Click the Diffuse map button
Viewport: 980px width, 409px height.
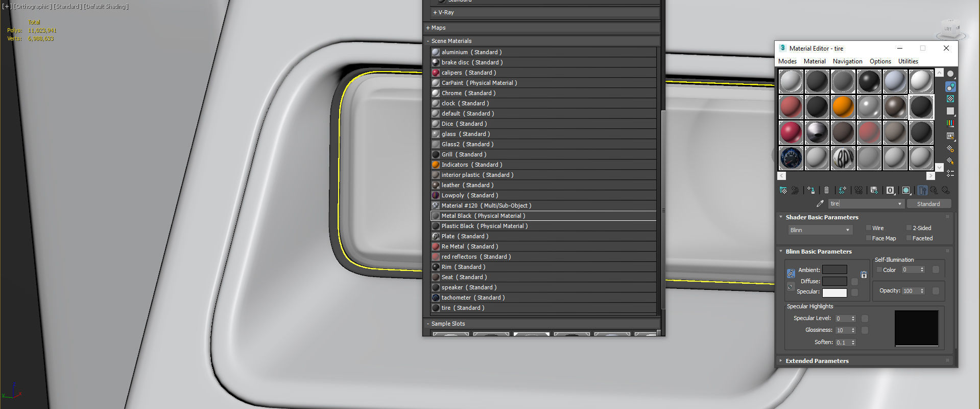click(x=854, y=282)
